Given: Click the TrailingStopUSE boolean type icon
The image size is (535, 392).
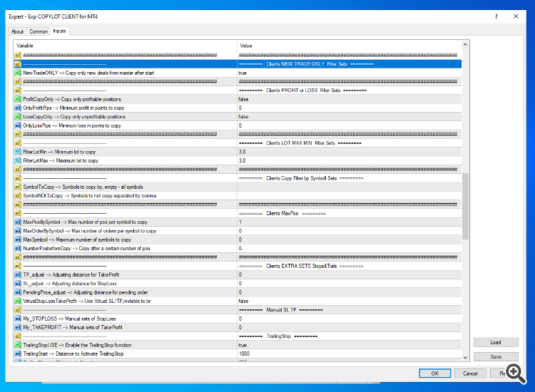Looking at the screenshot, I should [x=18, y=345].
